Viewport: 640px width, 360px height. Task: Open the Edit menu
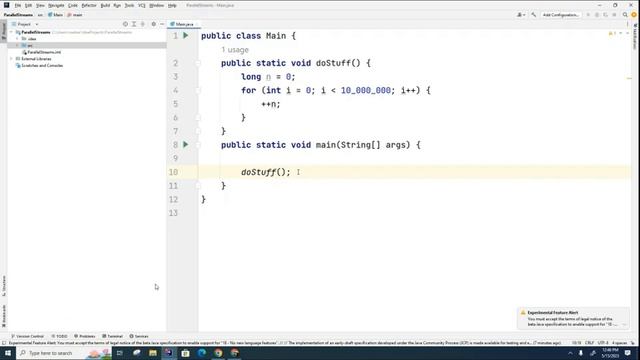click(x=28, y=5)
